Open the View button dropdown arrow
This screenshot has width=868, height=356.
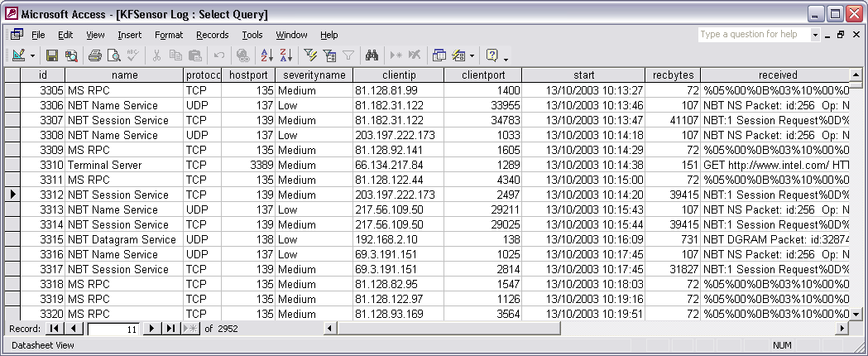click(x=32, y=55)
